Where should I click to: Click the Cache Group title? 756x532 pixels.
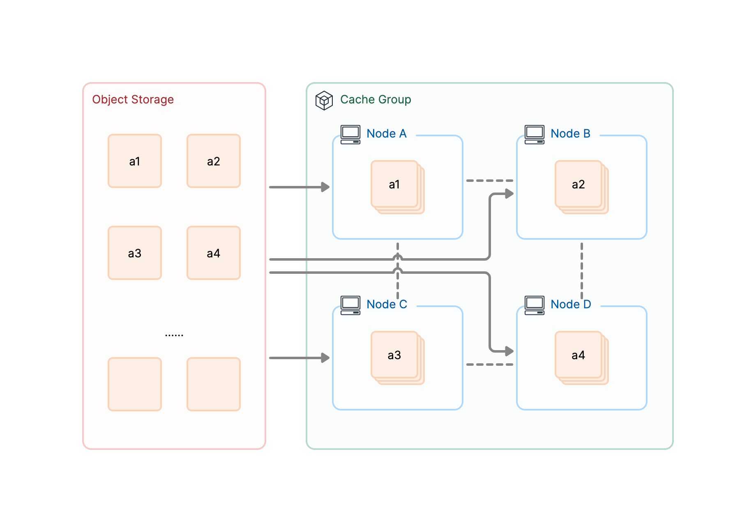376,100
